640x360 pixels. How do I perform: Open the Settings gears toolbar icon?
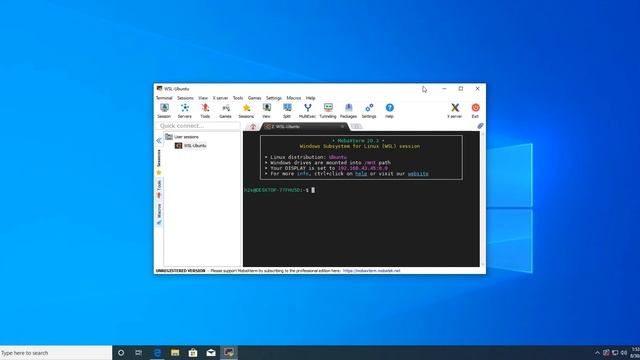369,111
